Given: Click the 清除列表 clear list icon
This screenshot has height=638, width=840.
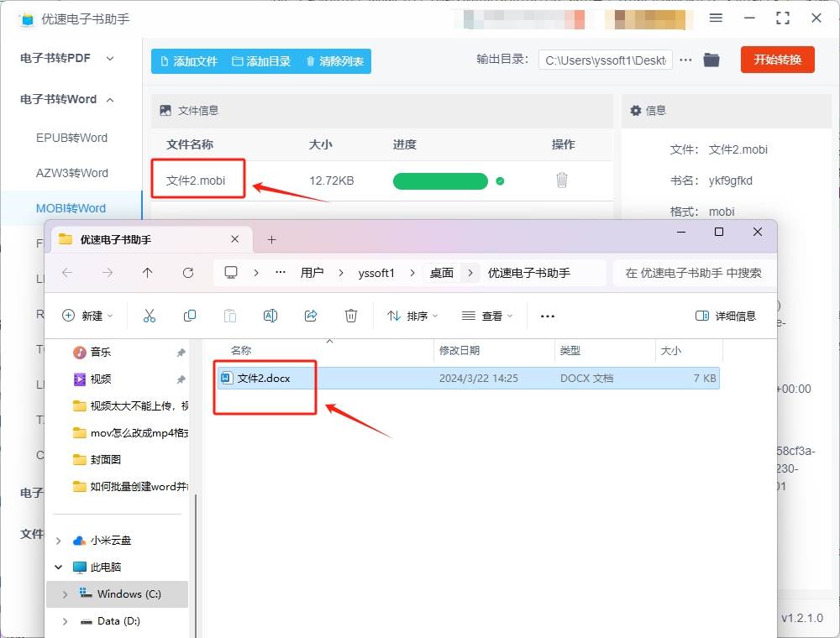Looking at the screenshot, I should 310,60.
